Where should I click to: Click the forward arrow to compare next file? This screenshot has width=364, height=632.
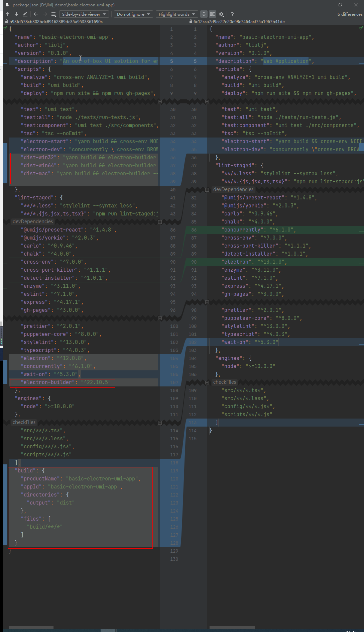click(x=45, y=14)
